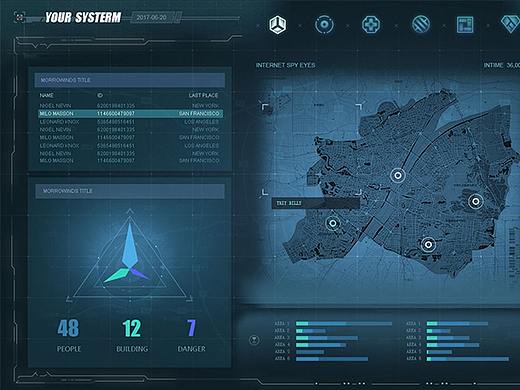This screenshot has height=390, width=520.
Task: Click the triangular radar chart
Action: (x=130, y=255)
